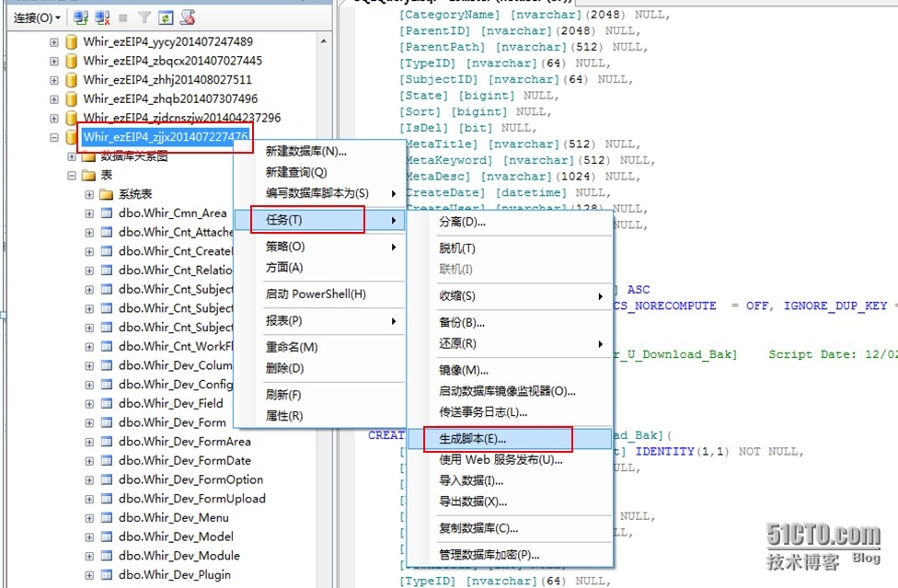Expand the dbo.Whir_Dev_Plugin table node

[x=89, y=575]
